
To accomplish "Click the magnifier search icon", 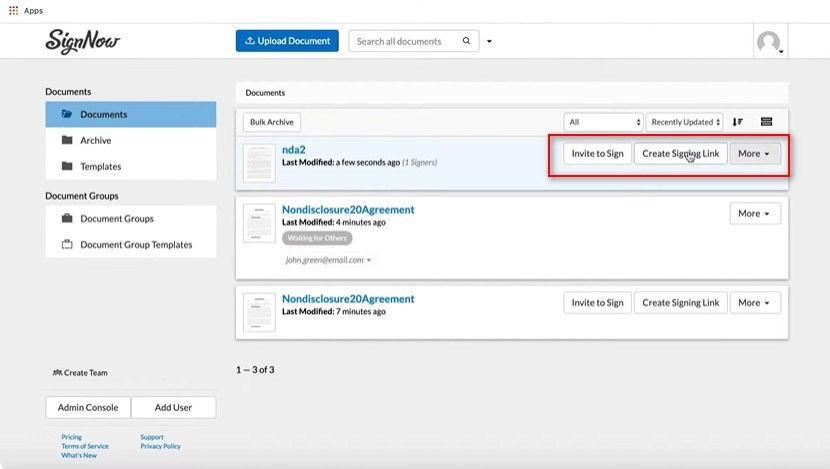I will pos(466,42).
